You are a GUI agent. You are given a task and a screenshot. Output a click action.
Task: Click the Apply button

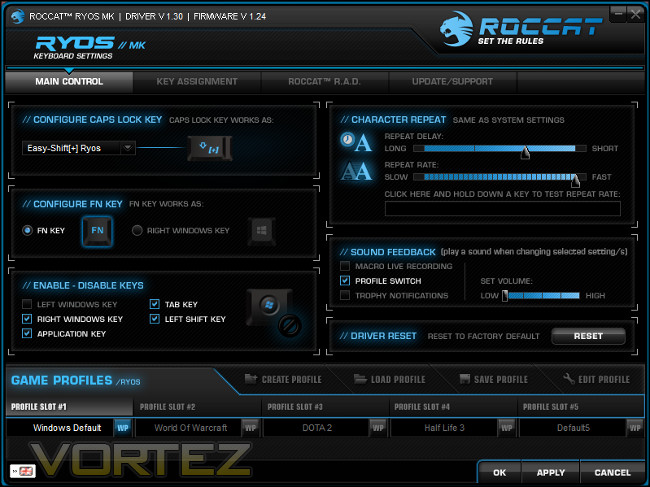coord(551,472)
